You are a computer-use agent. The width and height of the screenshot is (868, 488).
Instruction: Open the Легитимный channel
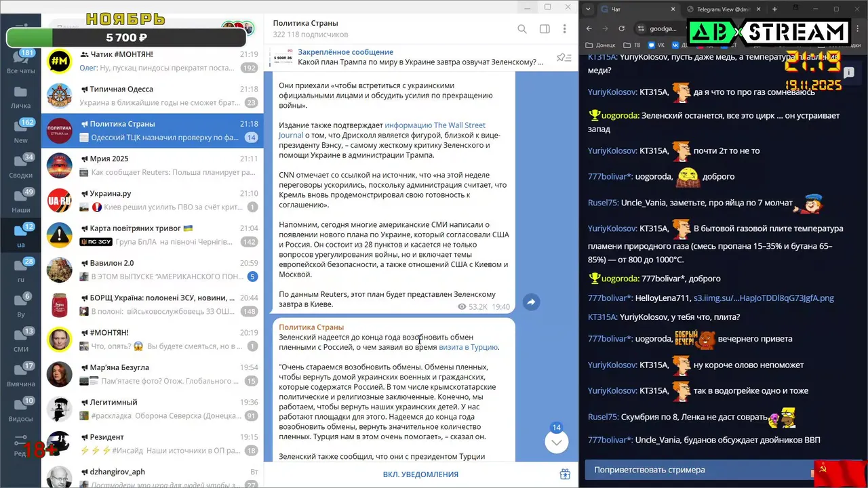[152, 409]
